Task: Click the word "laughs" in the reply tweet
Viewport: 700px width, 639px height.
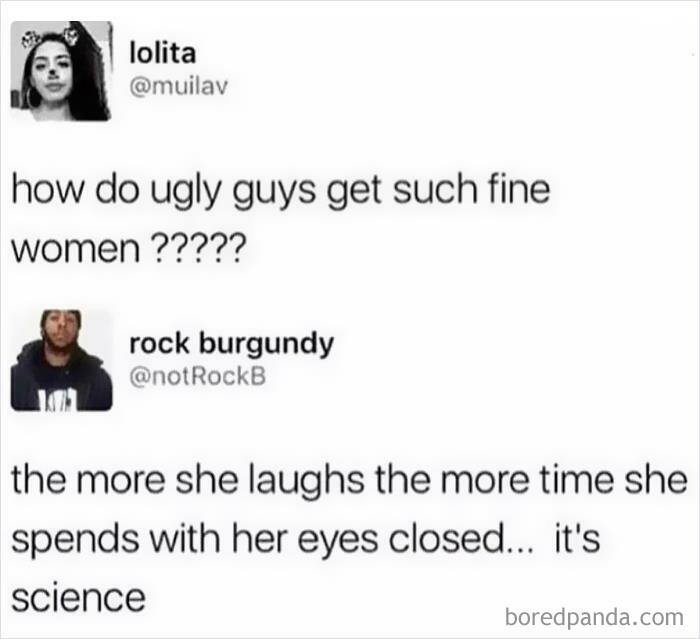Action: [x=306, y=482]
